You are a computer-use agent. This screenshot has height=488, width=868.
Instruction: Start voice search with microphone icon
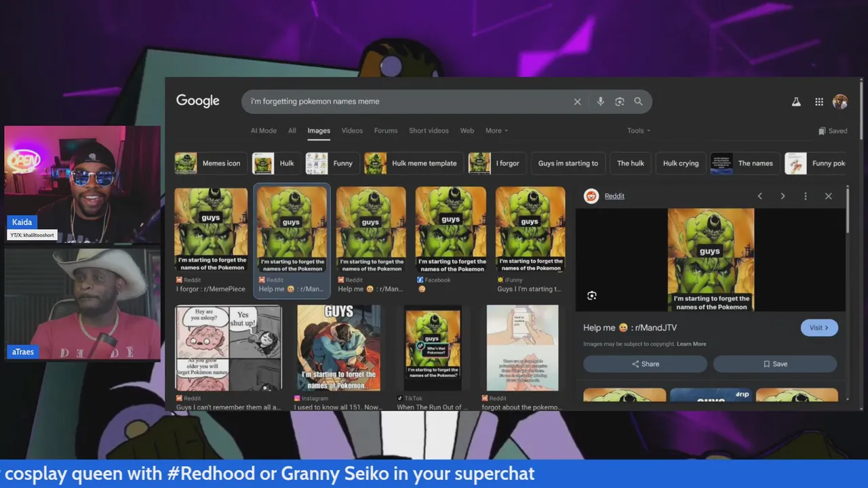click(600, 101)
